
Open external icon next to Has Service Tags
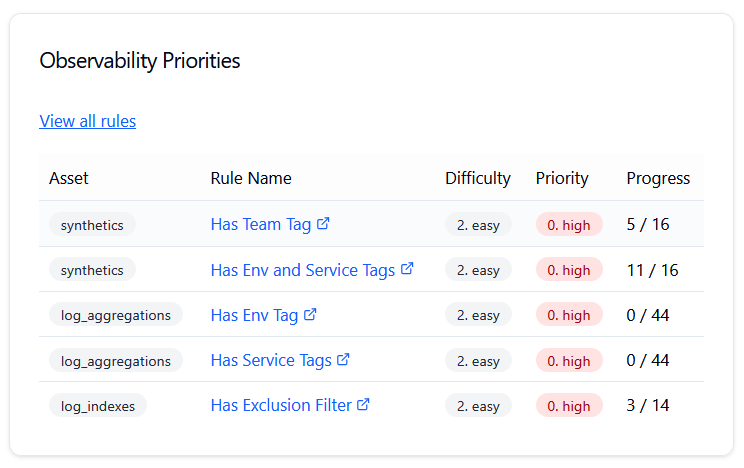pos(343,359)
